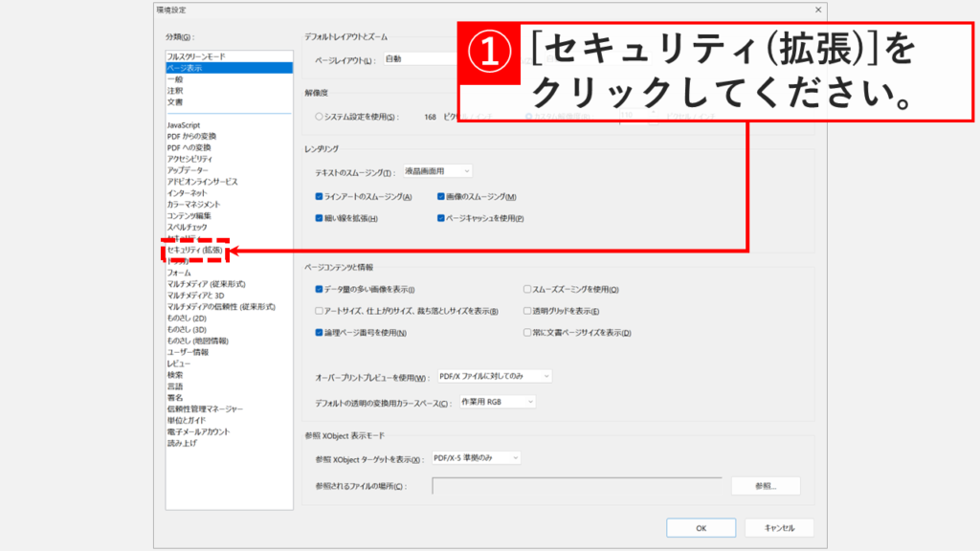The width and height of the screenshot is (980, 551).
Task: Toggle ラインアートのスムージング checkbox
Action: coord(319,196)
